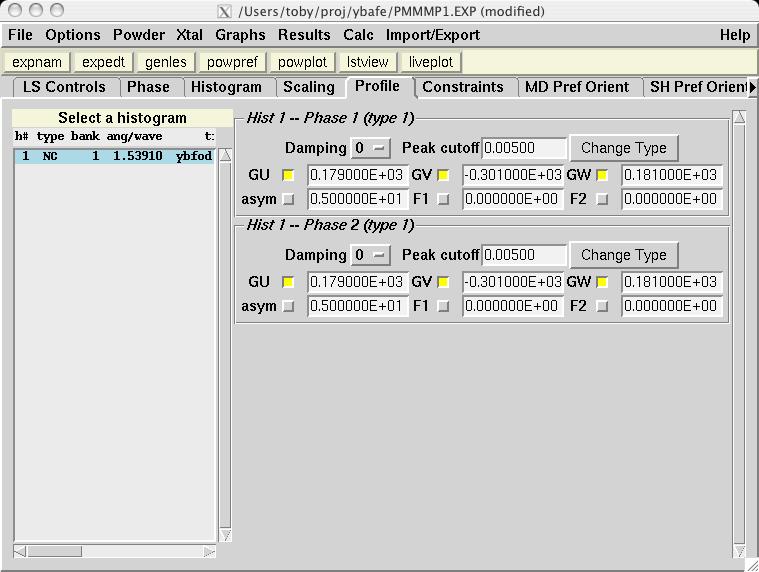Click histogram list left scroll arrow

(20, 551)
